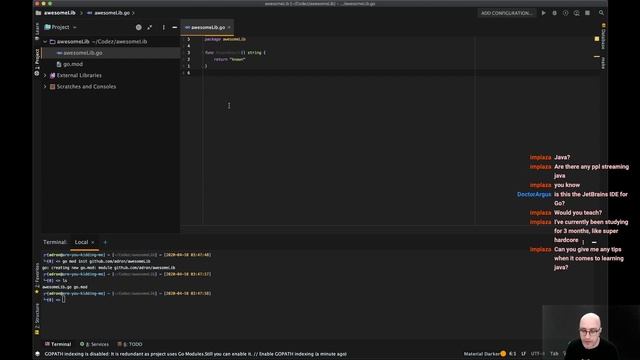Collapse the awesomeLib root folder
640x360 pixels.
(x=45, y=42)
